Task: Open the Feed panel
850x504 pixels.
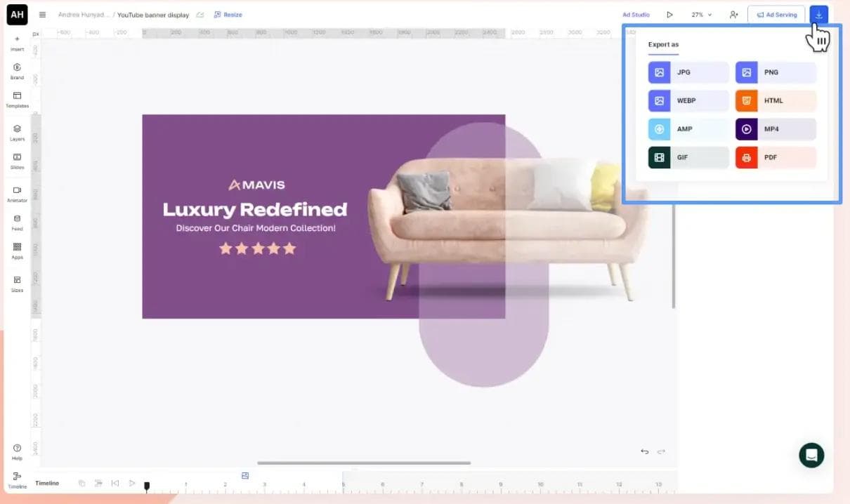Action: (x=17, y=222)
